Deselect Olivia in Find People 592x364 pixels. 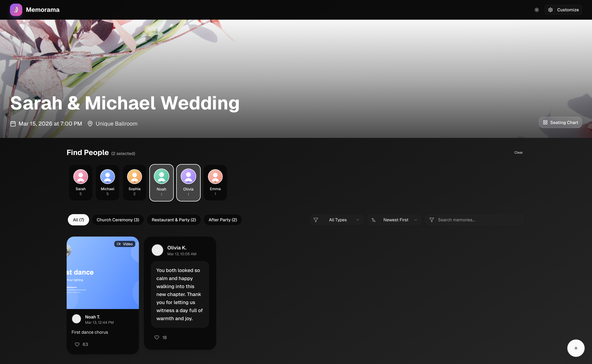tap(188, 183)
